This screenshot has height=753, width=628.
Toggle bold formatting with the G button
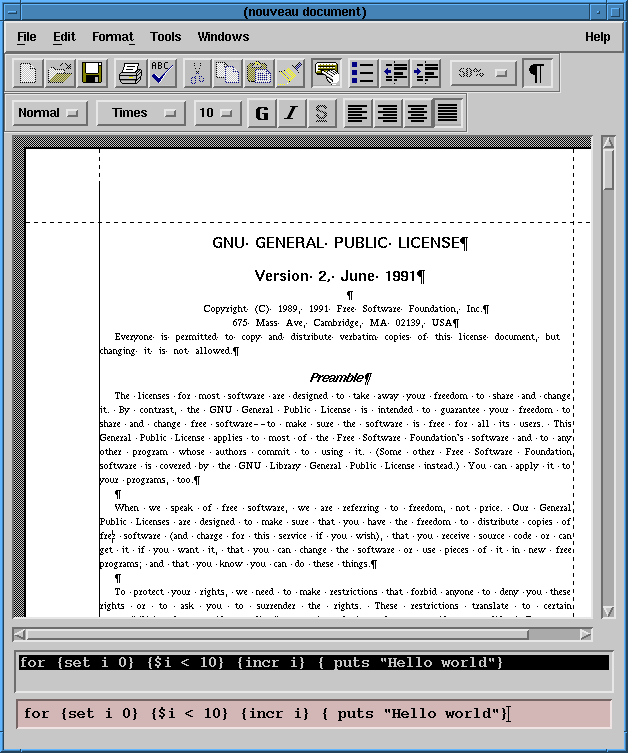tap(262, 113)
